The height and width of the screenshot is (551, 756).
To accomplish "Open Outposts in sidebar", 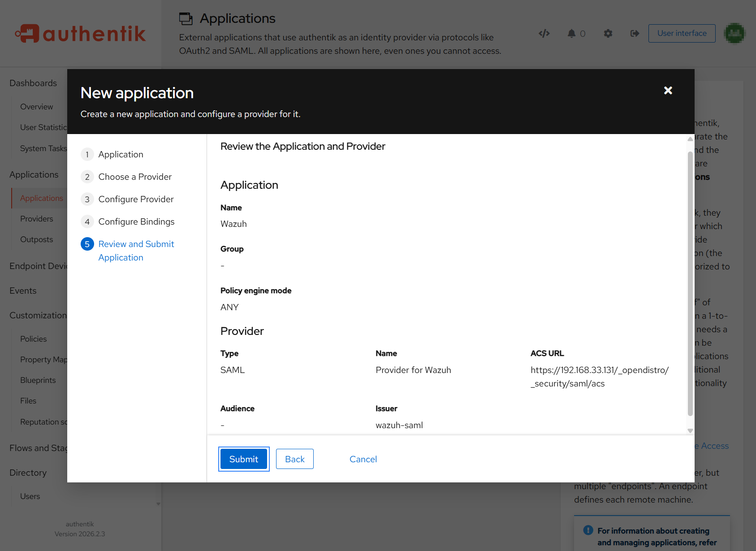I will (36, 239).
